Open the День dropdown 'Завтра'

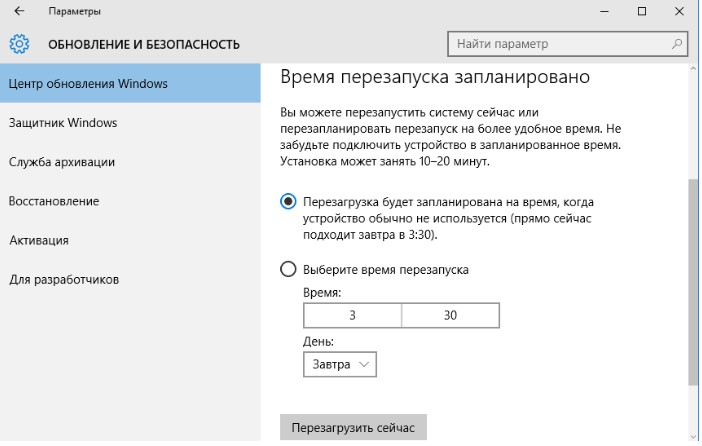pos(340,365)
